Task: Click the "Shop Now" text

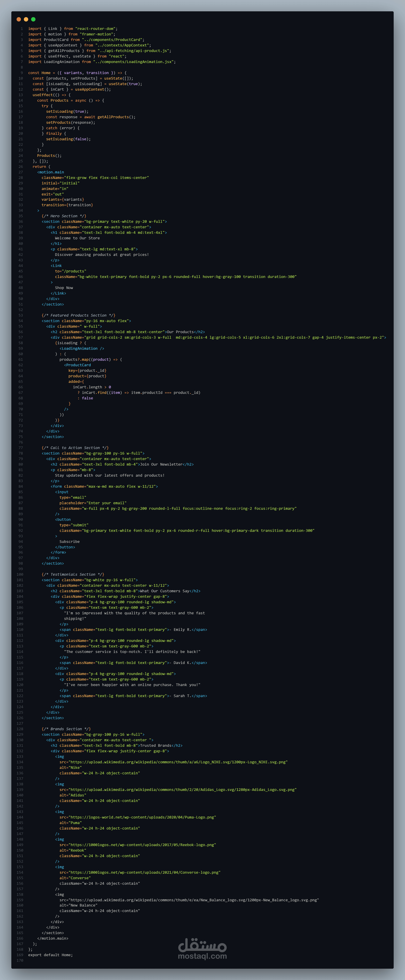Action: [x=64, y=288]
